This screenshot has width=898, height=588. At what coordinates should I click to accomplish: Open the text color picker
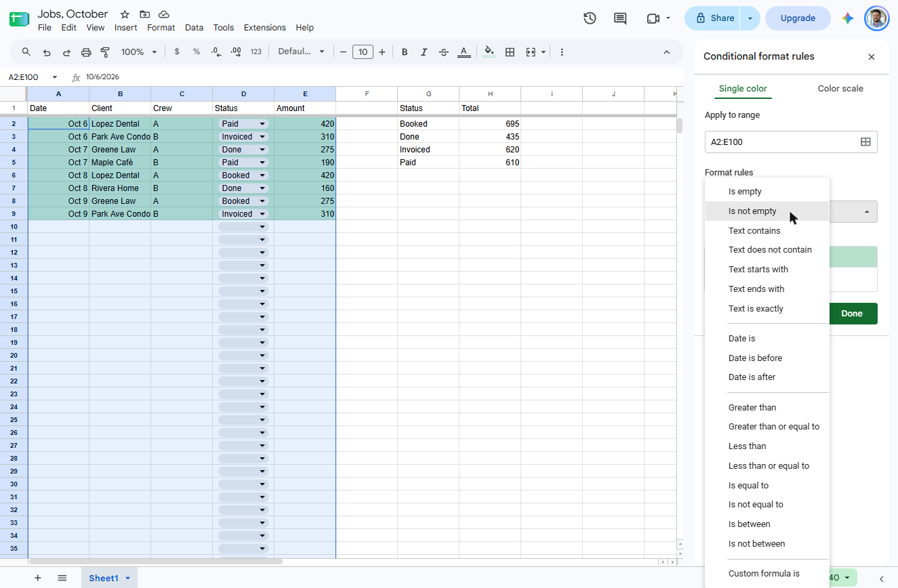[464, 52]
